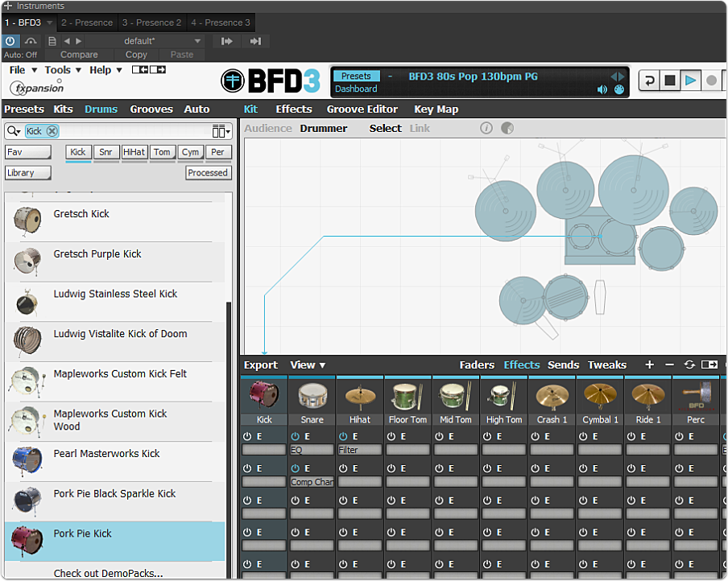Toggle power for Kick first effect slot
This screenshot has height=581, width=728.
click(247, 436)
